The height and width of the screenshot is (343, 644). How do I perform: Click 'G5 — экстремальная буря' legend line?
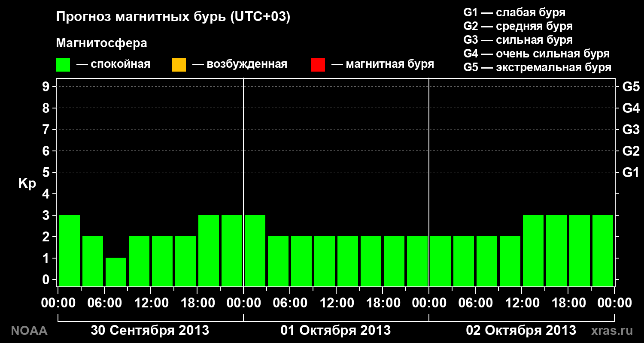tap(538, 67)
